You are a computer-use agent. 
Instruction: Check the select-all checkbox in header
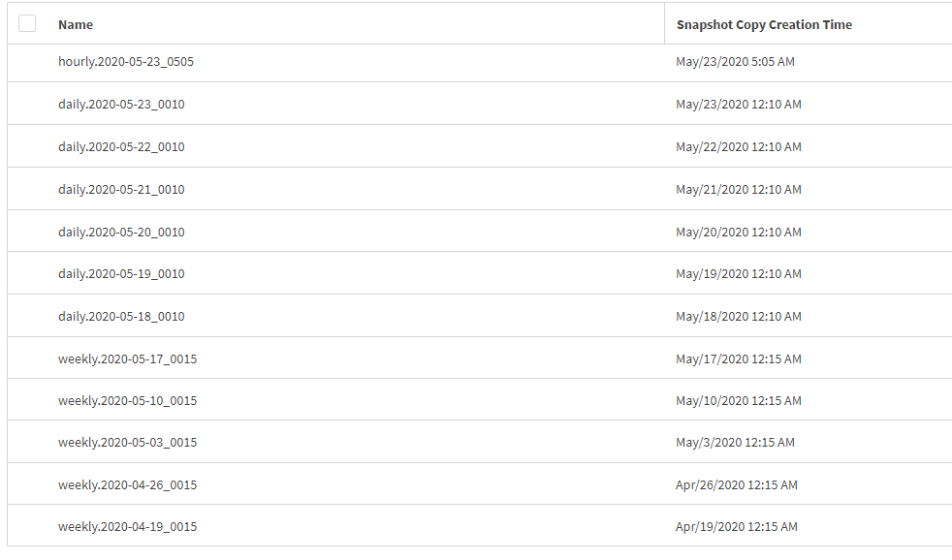(x=27, y=23)
